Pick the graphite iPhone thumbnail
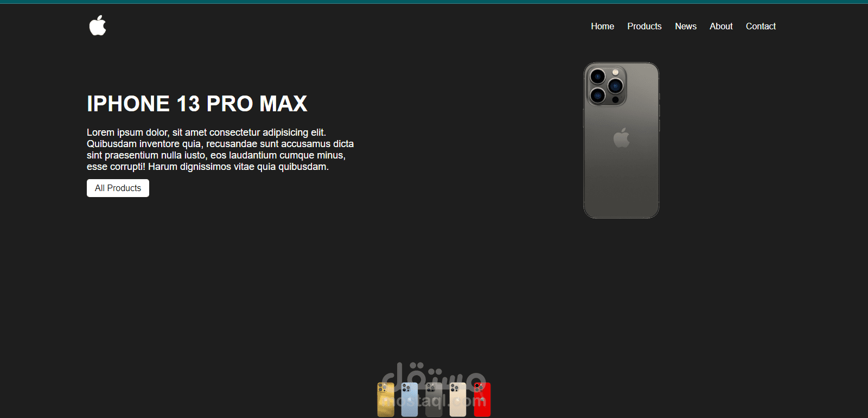This screenshot has width=868, height=418. [434, 400]
